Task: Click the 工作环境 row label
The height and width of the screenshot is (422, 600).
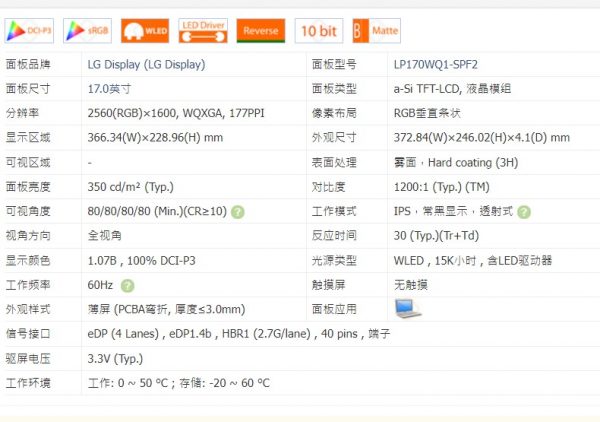Action: 28,383
